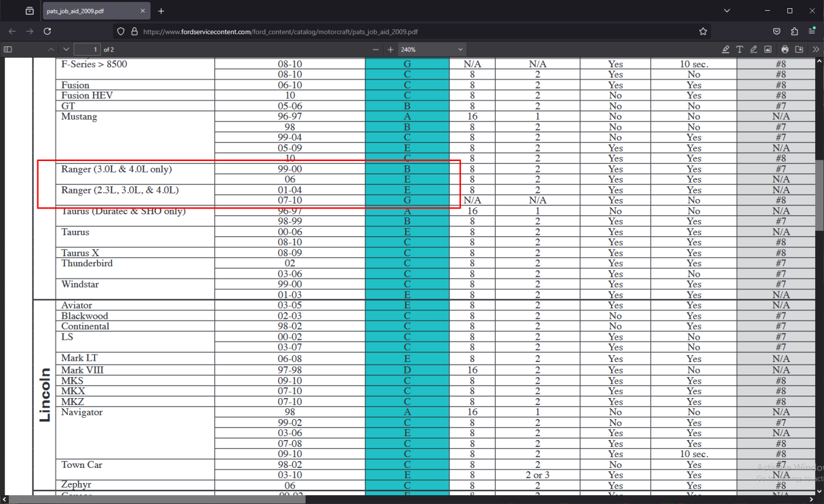Go forward one page in history
The height and width of the screenshot is (504, 824).
pyautogui.click(x=30, y=31)
